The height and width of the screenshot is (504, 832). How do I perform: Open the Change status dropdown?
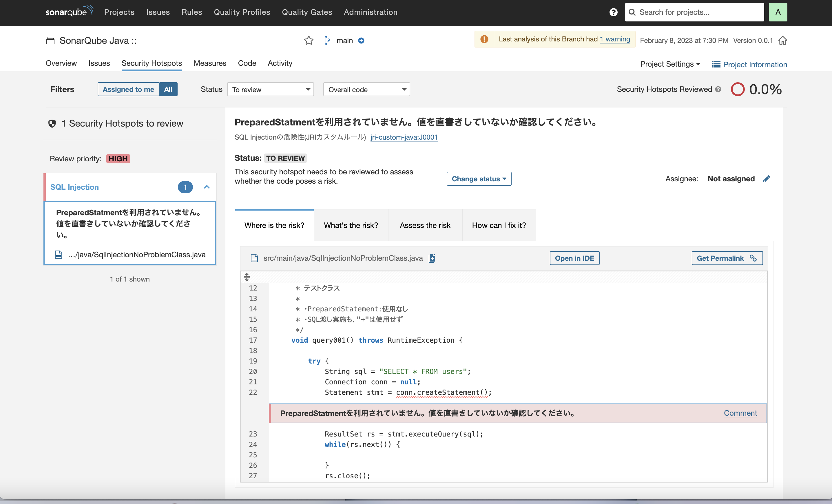click(479, 179)
